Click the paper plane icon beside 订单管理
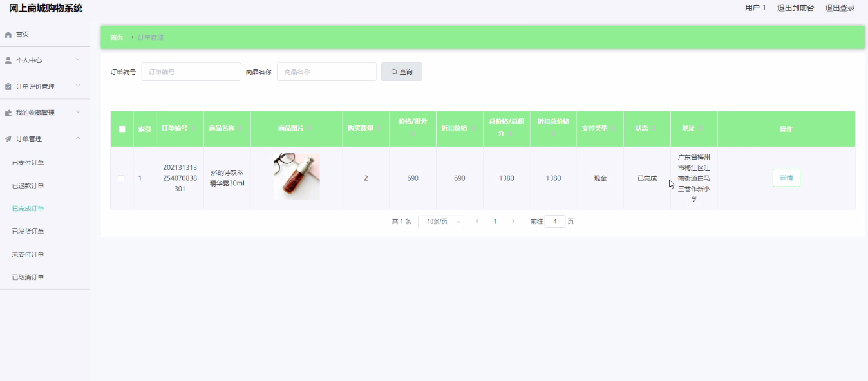Image resolution: width=868 pixels, height=381 pixels. point(8,139)
